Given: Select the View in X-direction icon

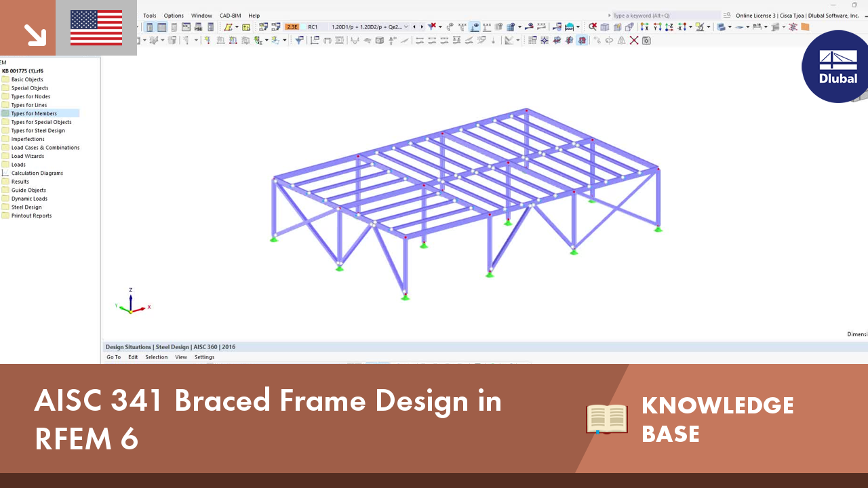Looking at the screenshot, I should (x=644, y=27).
